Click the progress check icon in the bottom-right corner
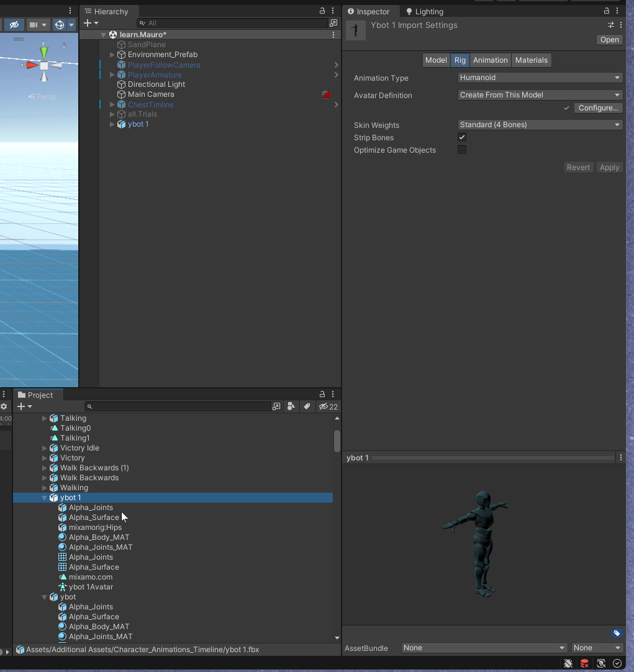The height and width of the screenshot is (672, 634). tap(617, 663)
